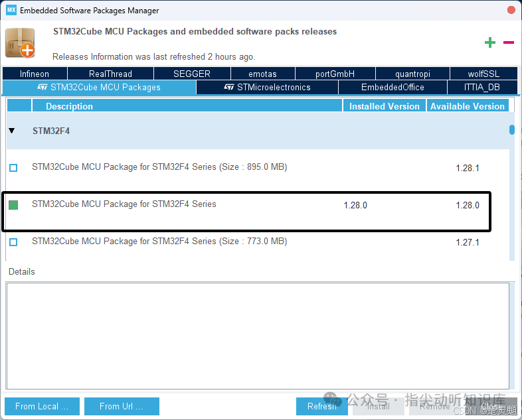522x420 pixels.
Task: Click the From Local button
Action: click(x=42, y=406)
